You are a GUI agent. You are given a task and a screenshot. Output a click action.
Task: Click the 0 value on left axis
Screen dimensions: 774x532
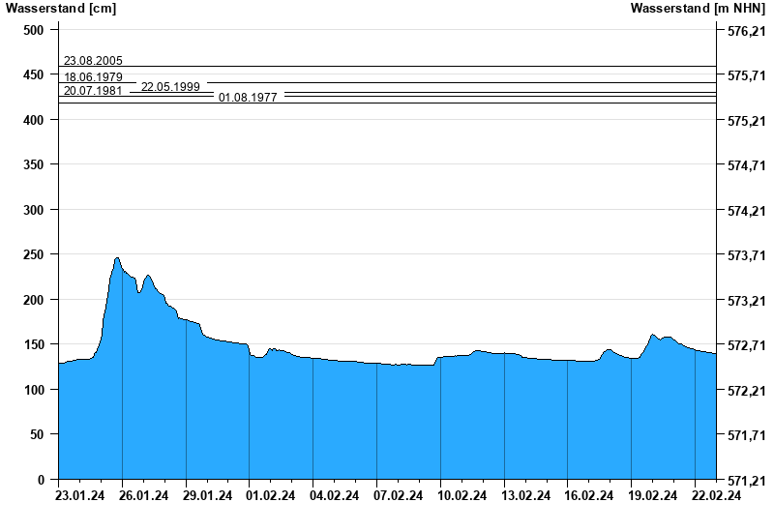(42, 480)
